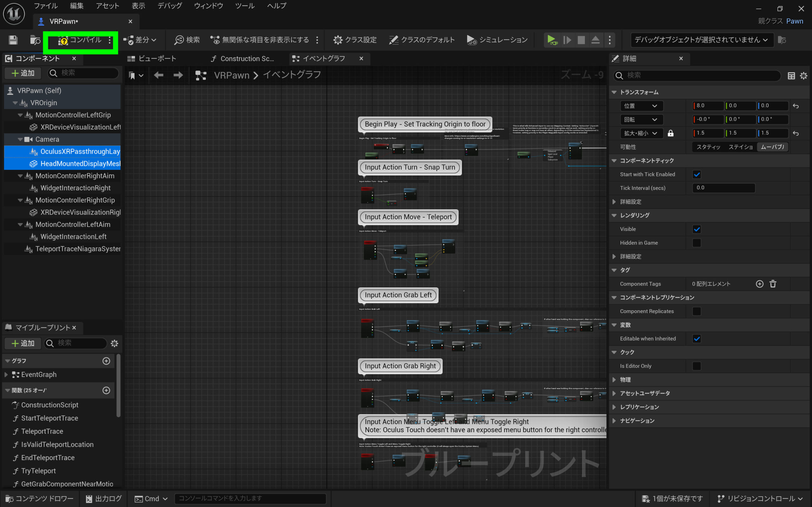Open the debug object selector dropdown
812x507 pixels.
click(701, 40)
